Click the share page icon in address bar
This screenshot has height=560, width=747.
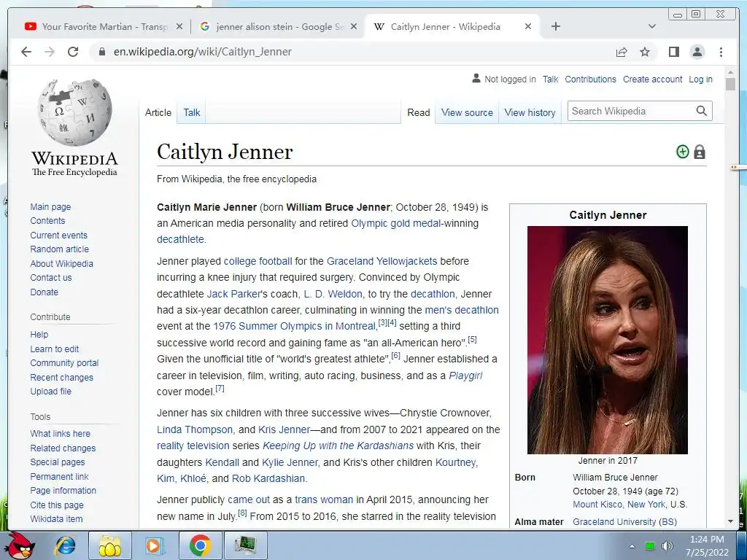pos(622,52)
